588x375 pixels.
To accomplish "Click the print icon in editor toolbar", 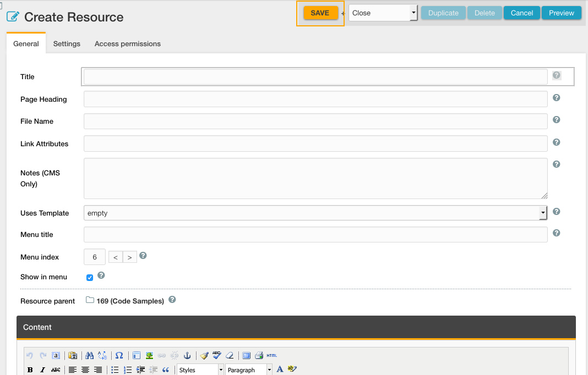I will tap(259, 356).
